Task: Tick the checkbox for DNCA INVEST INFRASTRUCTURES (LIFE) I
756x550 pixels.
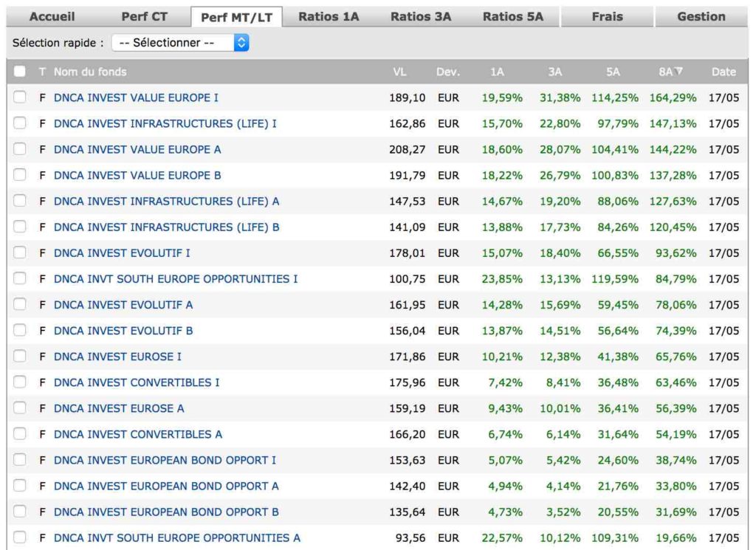Action: coord(20,123)
